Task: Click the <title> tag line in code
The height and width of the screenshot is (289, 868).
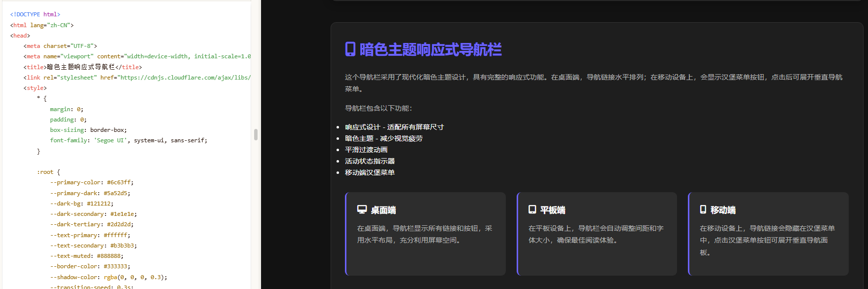Action: coord(82,67)
